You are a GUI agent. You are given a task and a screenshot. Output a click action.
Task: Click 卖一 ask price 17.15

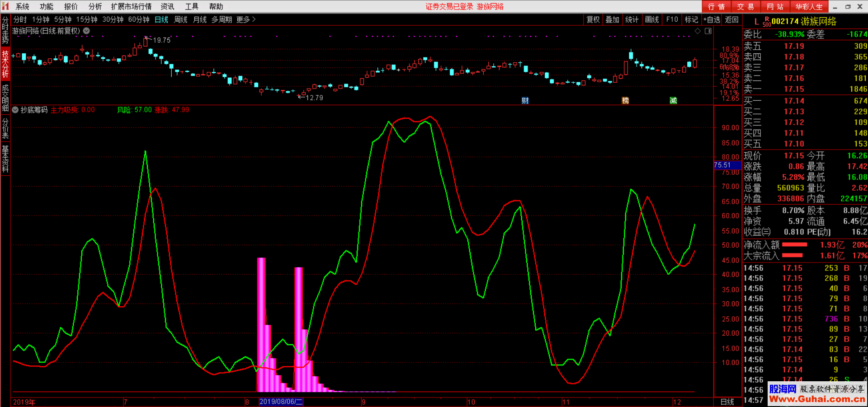coord(794,89)
